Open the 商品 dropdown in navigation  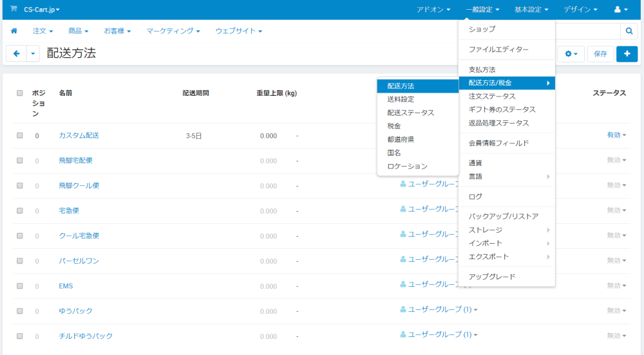pos(78,31)
